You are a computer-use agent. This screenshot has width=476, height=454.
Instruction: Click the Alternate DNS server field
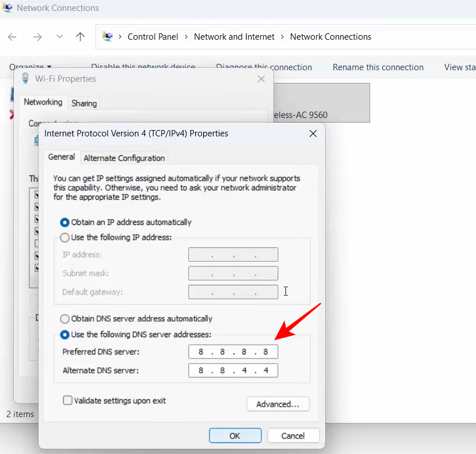[233, 371]
